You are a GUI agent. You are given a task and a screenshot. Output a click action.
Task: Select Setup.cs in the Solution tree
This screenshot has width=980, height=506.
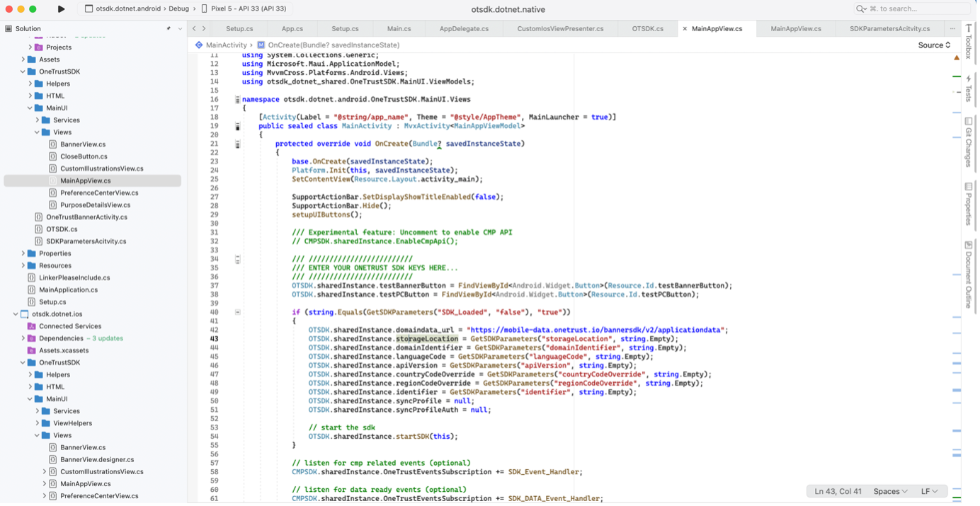[x=52, y=302]
